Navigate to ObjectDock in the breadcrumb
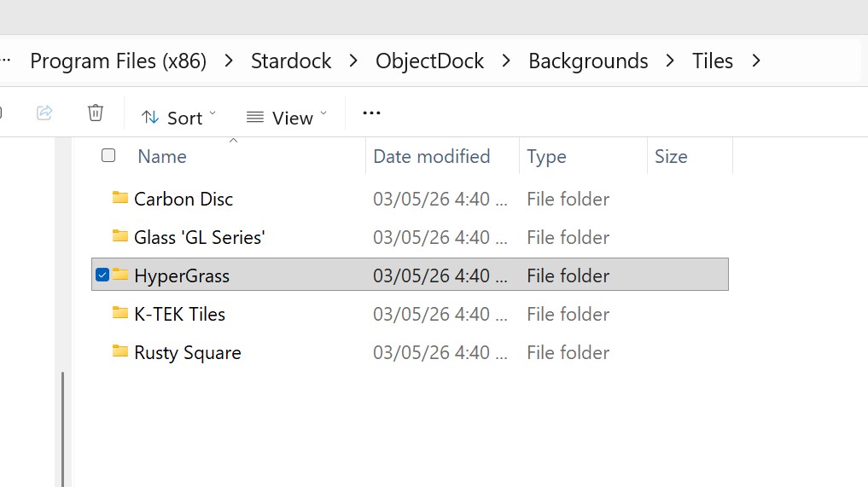This screenshot has width=868, height=487. (x=430, y=61)
